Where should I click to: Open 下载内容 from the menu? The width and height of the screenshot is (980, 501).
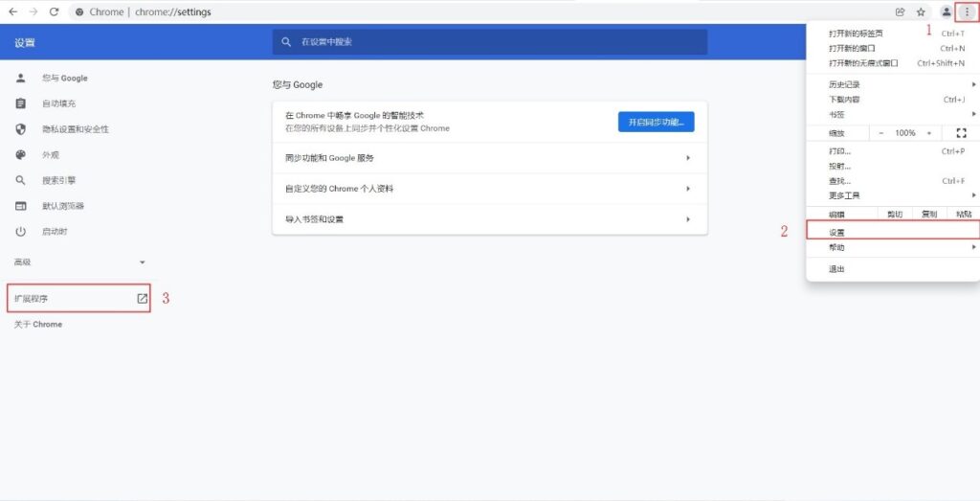[893, 100]
